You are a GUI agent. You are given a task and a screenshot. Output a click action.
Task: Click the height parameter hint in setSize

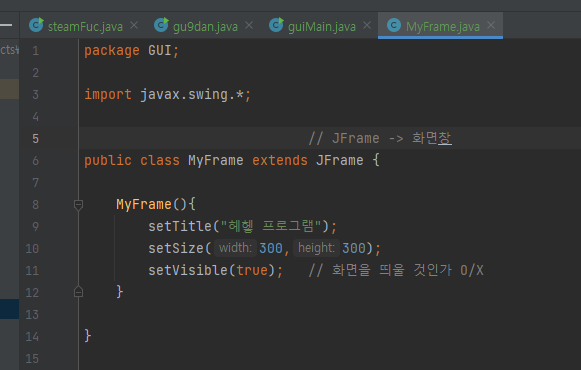pos(316,248)
